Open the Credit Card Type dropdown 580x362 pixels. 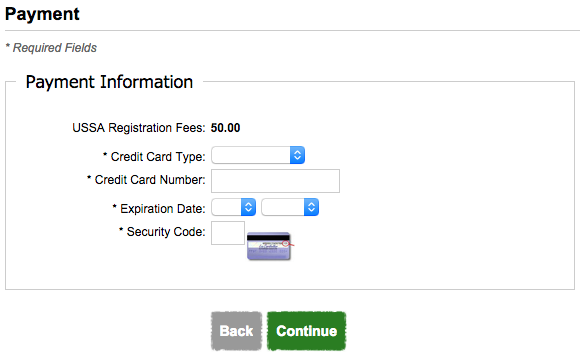click(x=258, y=155)
